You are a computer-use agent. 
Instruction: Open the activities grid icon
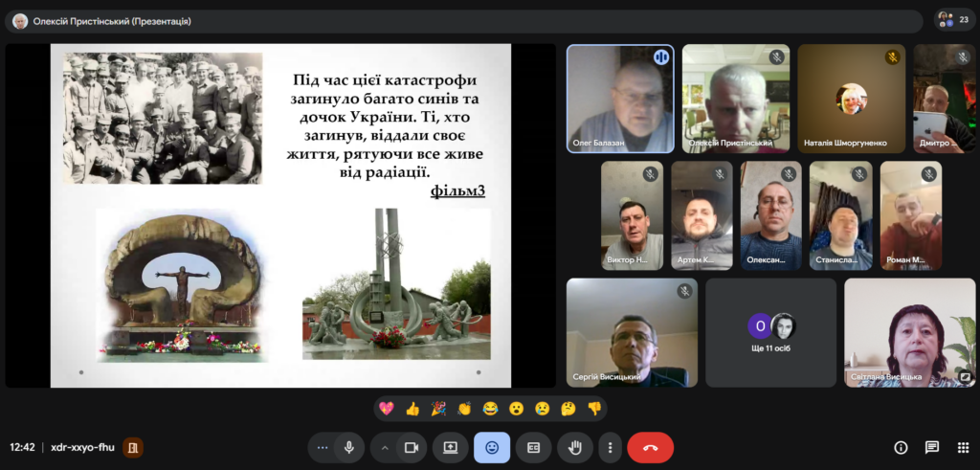click(x=961, y=447)
